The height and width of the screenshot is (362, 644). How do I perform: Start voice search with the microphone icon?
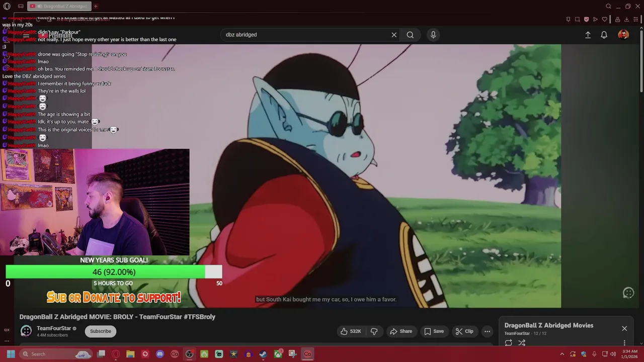pyautogui.click(x=433, y=35)
